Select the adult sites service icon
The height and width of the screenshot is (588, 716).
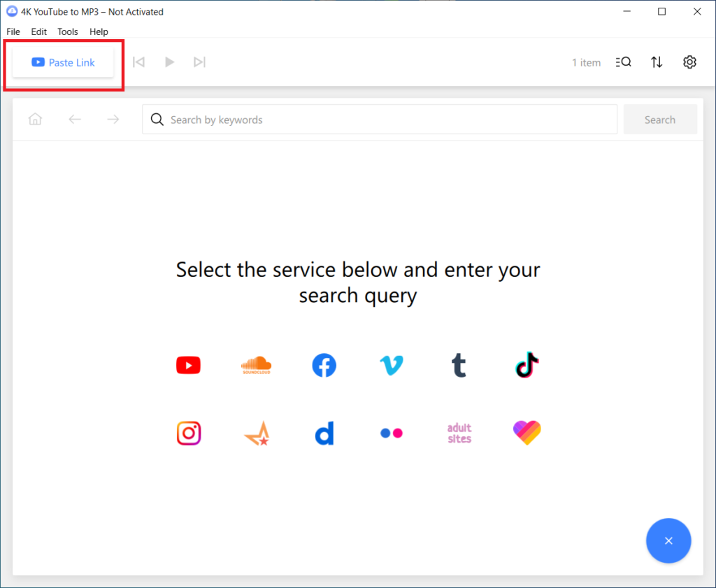pyautogui.click(x=459, y=433)
